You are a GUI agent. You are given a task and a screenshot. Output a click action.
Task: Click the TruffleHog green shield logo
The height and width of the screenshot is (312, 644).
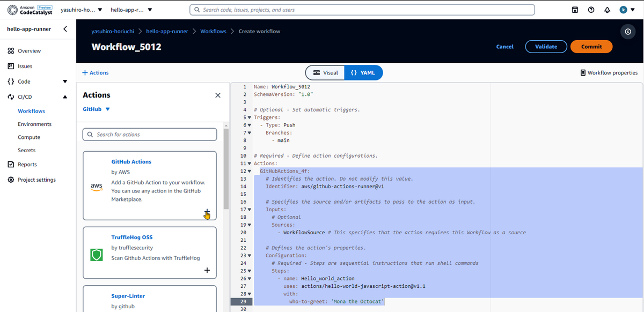(97, 255)
